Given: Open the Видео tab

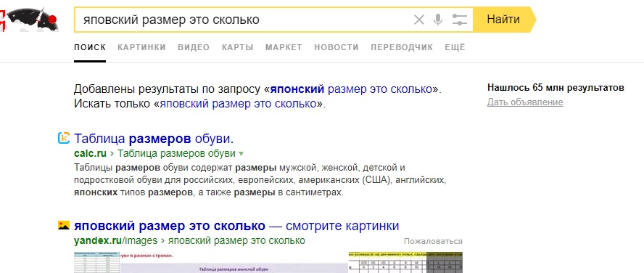Looking at the screenshot, I should tap(194, 47).
